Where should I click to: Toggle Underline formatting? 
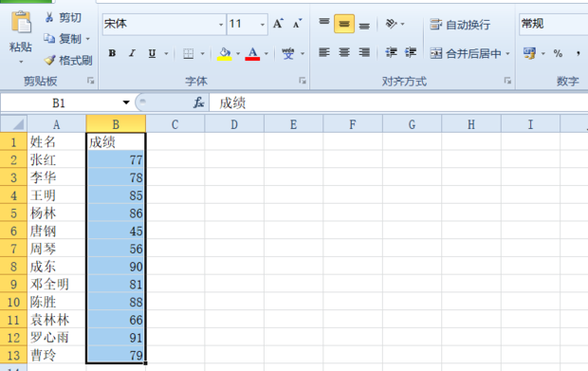pyautogui.click(x=152, y=53)
